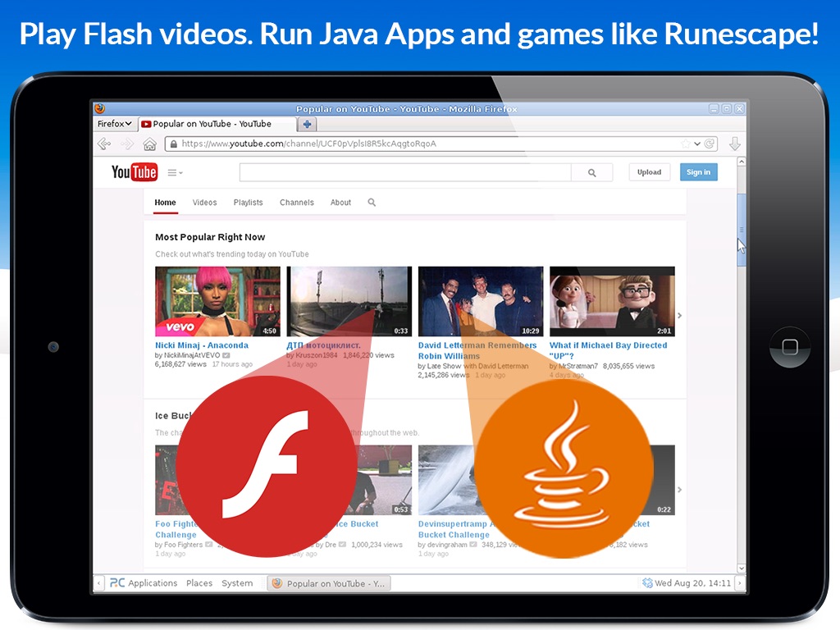Open the Places desktop menu
Viewport: 840px width, 630px height.
(x=199, y=583)
